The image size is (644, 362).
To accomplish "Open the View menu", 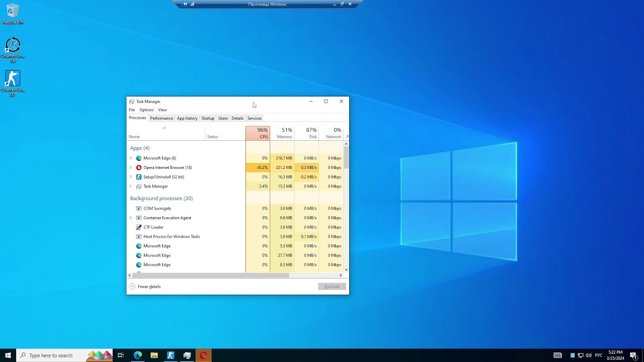I will tap(162, 110).
